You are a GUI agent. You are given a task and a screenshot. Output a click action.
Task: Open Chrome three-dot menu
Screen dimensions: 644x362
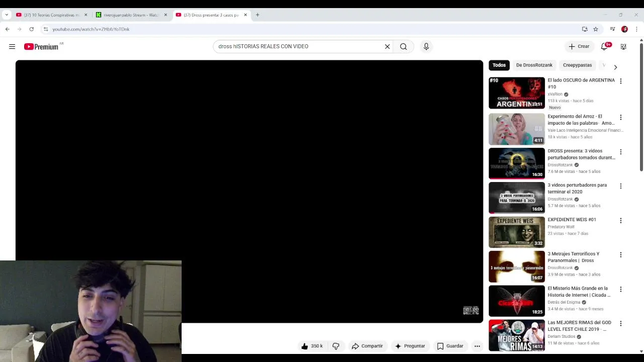[636, 29]
